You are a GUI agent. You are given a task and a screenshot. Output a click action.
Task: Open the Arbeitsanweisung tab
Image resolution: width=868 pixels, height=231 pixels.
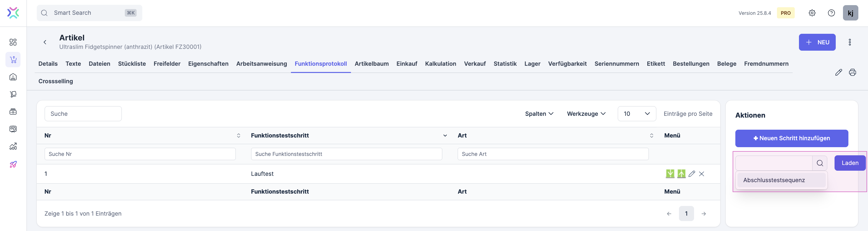point(261,64)
